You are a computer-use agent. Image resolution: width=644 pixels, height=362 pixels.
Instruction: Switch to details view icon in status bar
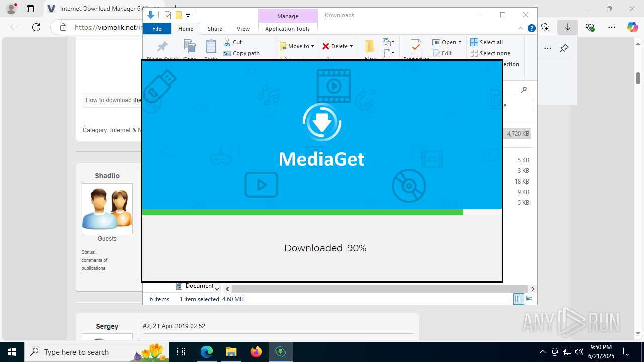(x=519, y=299)
